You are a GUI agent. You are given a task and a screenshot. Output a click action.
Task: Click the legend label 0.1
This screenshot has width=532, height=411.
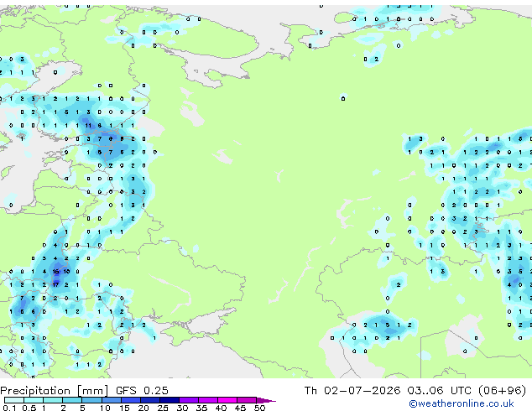9,408
